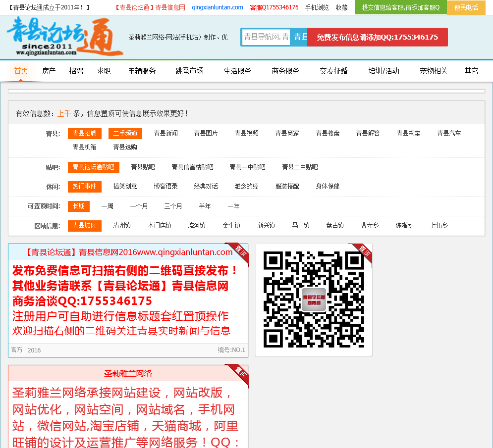Select 一周 sticky duration option
The image size is (493, 448).
click(x=108, y=206)
